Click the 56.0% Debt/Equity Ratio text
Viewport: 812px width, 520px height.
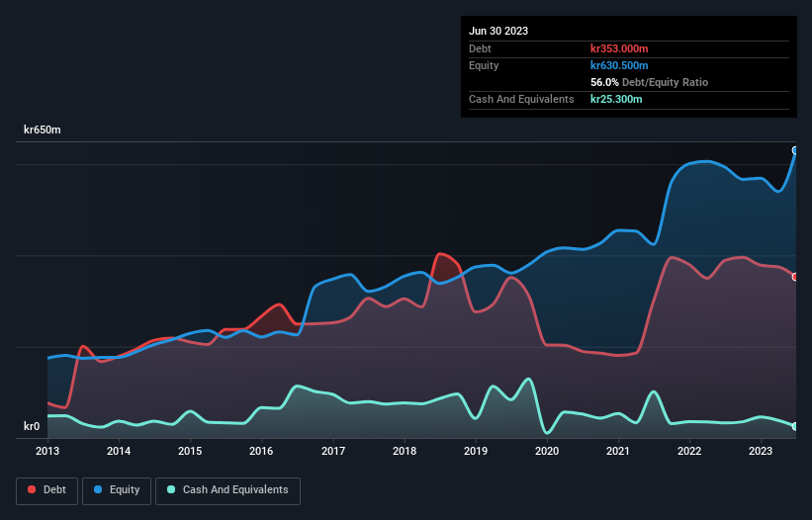tap(649, 82)
